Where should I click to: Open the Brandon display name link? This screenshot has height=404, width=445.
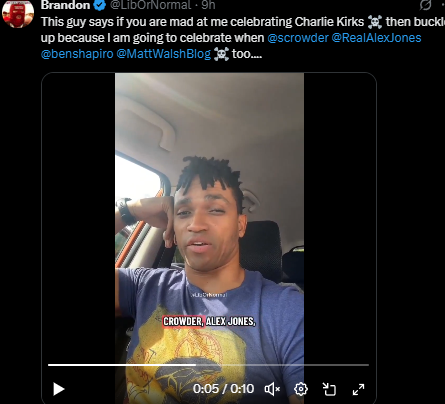[x=65, y=5]
